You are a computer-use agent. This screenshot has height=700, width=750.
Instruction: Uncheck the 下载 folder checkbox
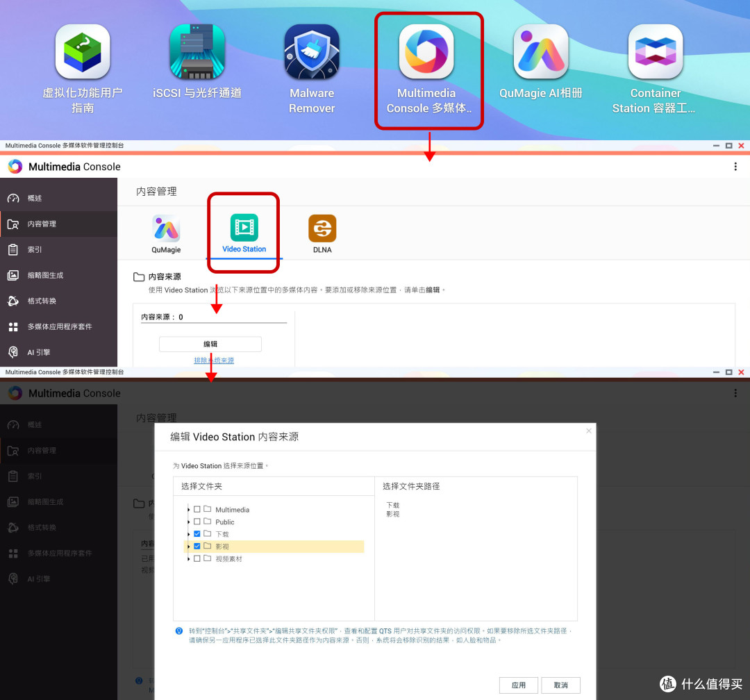click(x=197, y=533)
